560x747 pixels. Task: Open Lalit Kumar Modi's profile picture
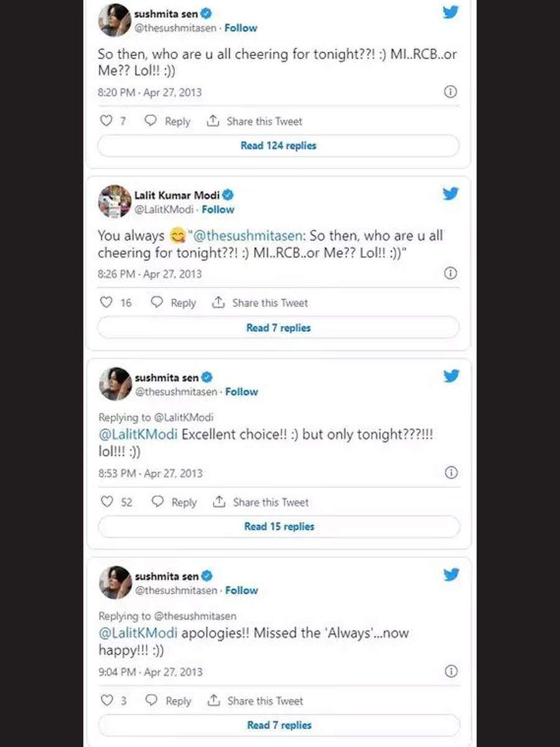pos(114,201)
